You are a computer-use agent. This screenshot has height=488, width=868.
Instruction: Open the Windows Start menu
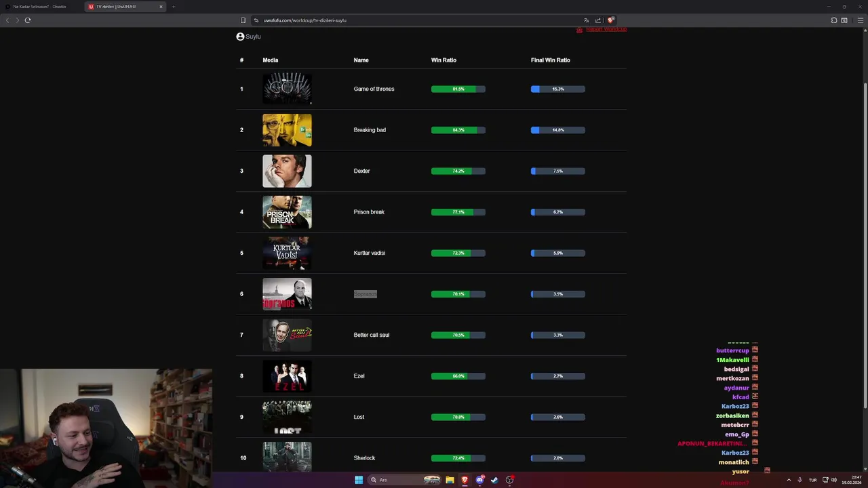coord(359,480)
